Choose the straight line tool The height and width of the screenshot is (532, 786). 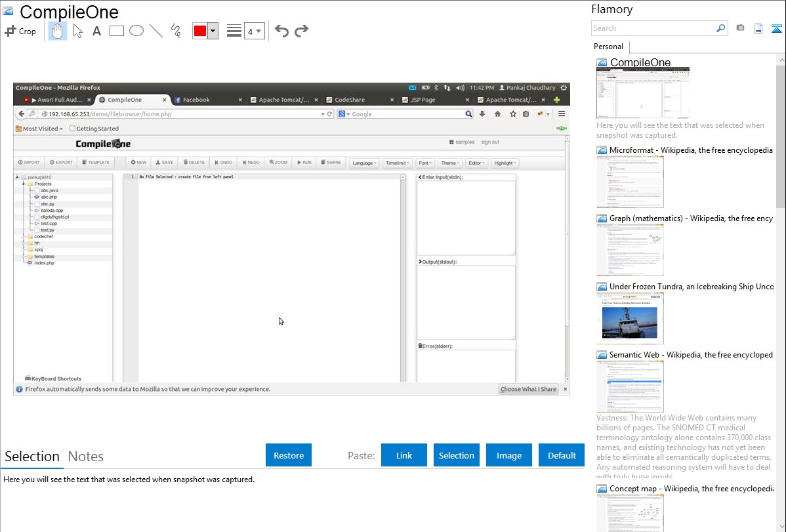tap(156, 31)
